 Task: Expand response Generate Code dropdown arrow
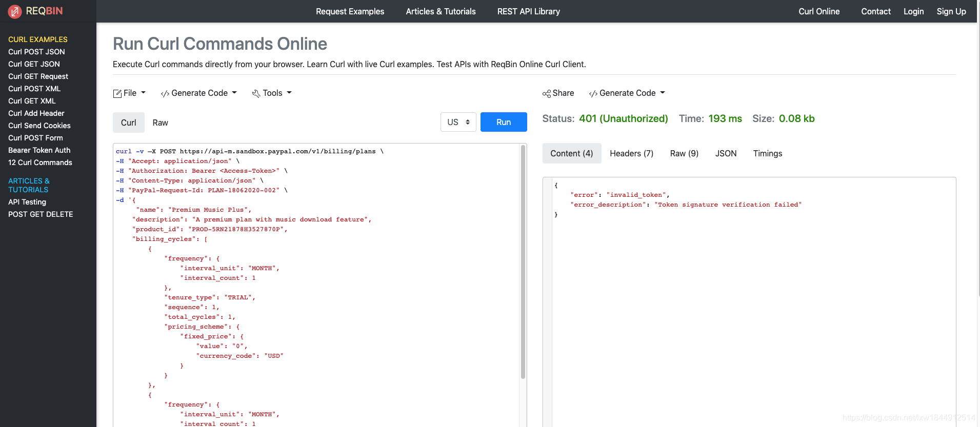coord(663,93)
